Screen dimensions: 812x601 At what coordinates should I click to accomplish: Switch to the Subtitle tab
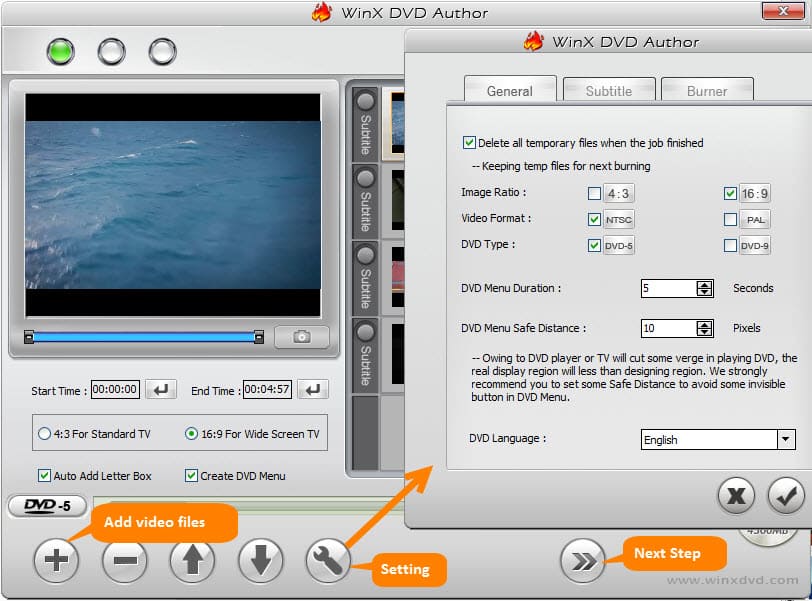point(609,90)
